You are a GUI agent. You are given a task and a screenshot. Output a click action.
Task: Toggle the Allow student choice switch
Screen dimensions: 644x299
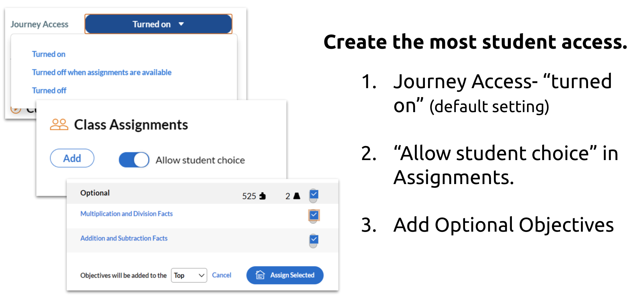[134, 160]
